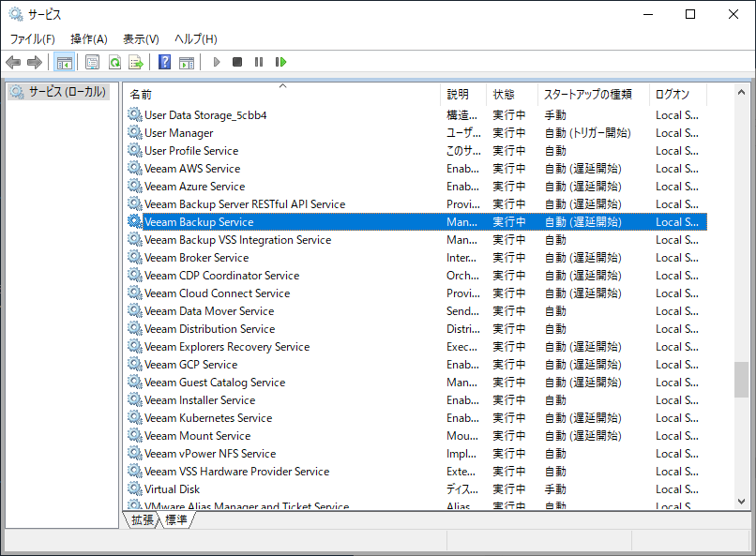Viewport: 756px width, 556px height.
Task: Open the Help toolbar icon
Action: point(164,62)
